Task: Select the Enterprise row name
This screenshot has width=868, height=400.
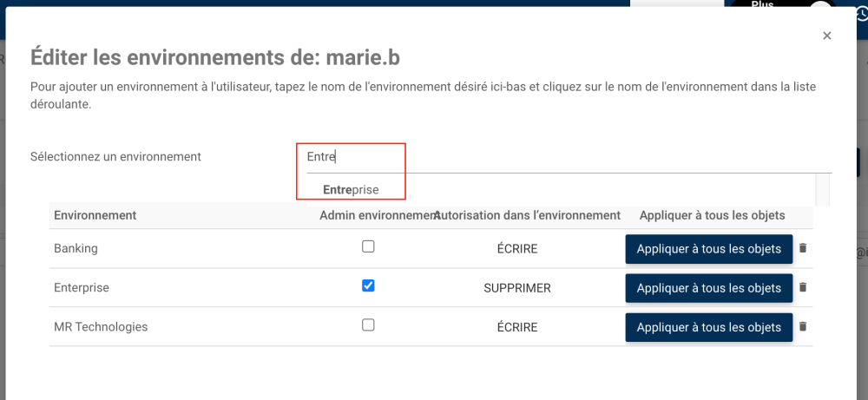Action: [x=82, y=288]
